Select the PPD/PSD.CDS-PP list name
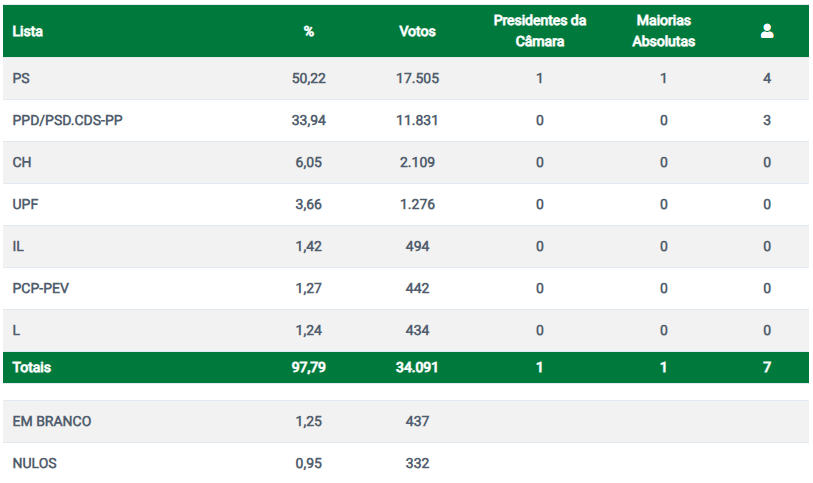 pos(68,120)
